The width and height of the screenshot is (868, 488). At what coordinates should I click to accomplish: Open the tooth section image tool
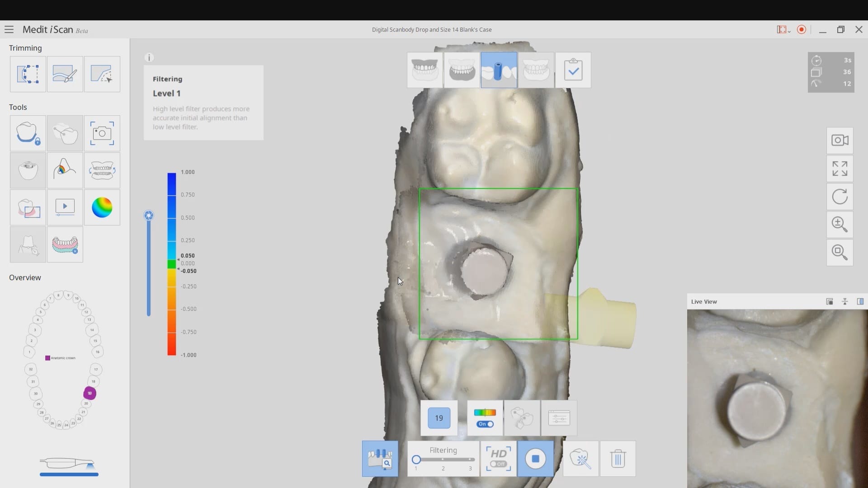click(x=28, y=207)
